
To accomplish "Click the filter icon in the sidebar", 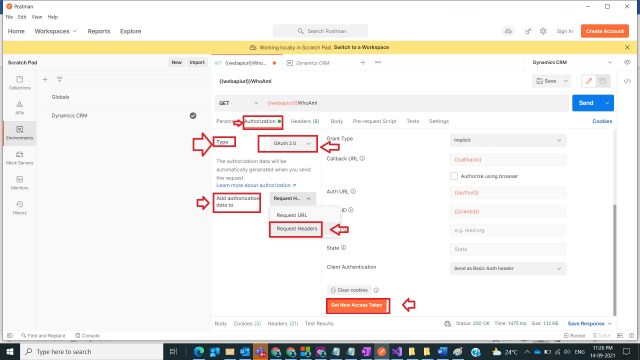I will pos(60,79).
